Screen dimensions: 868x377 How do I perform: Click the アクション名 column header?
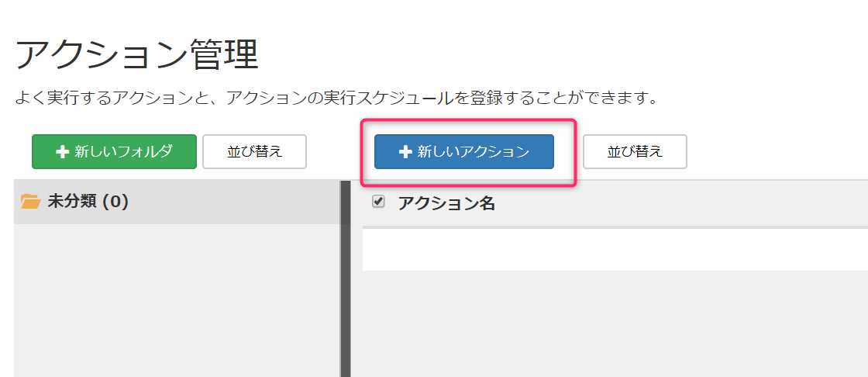[446, 203]
